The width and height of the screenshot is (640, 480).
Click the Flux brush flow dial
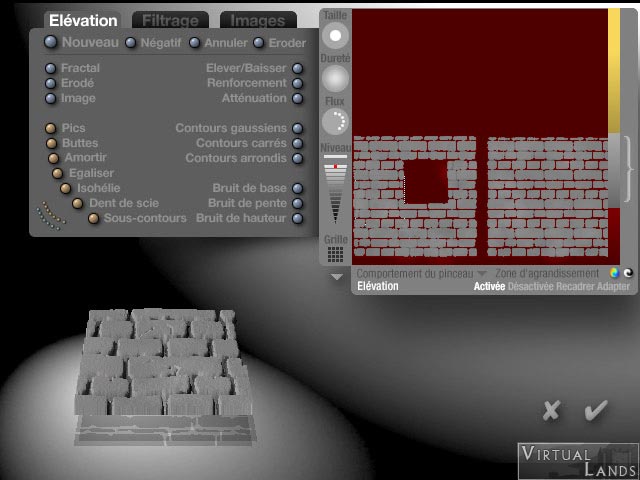pyautogui.click(x=336, y=122)
